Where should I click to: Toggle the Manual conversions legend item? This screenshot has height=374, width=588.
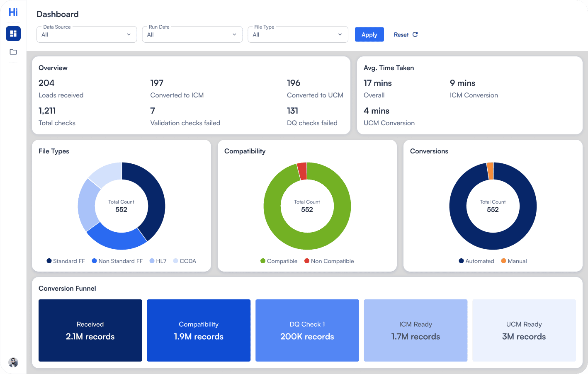[x=514, y=261]
